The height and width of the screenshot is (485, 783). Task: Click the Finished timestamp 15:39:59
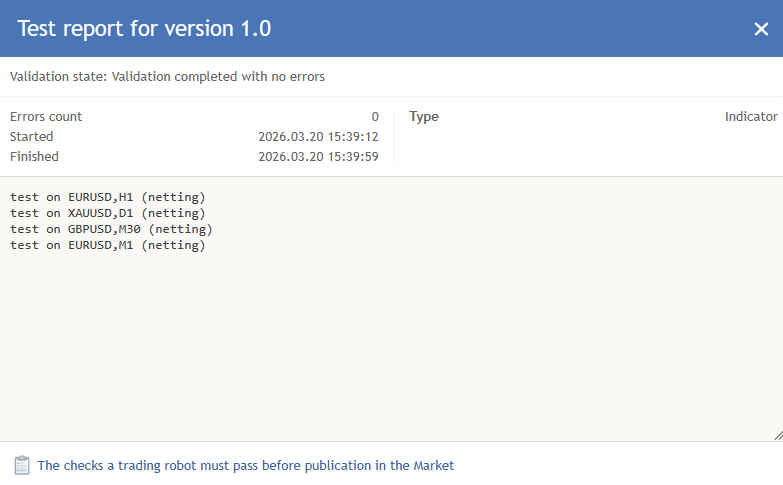(x=318, y=156)
